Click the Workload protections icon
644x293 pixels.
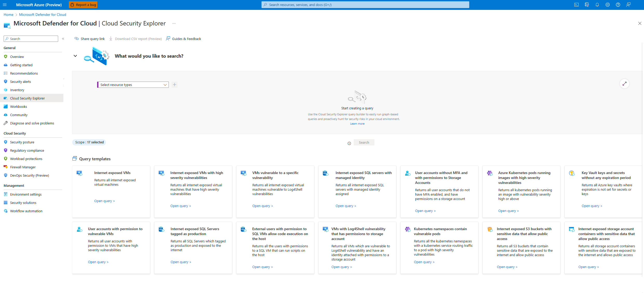(5, 159)
